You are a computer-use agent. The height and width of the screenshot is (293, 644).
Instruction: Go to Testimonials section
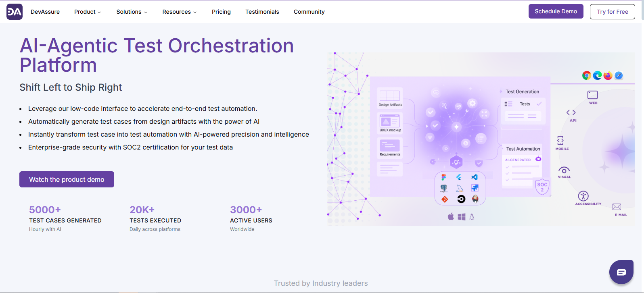[x=262, y=12]
